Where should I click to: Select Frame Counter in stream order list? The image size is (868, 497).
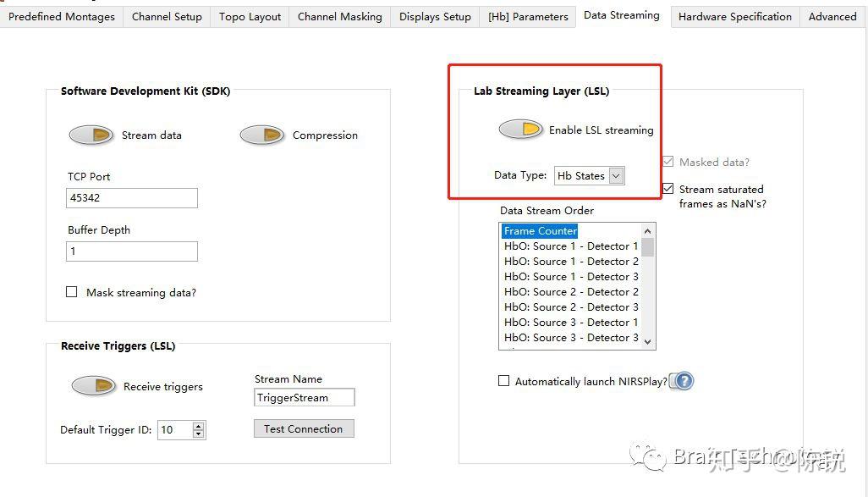pyautogui.click(x=541, y=231)
